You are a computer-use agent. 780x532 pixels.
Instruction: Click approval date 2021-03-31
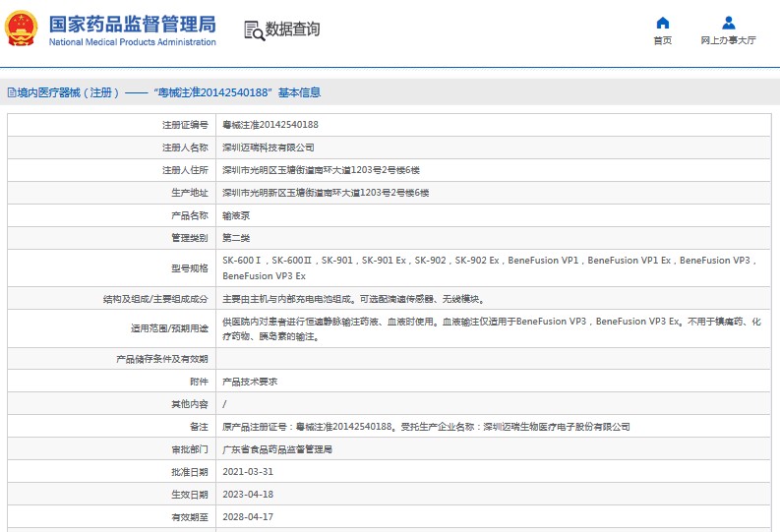tap(248, 472)
